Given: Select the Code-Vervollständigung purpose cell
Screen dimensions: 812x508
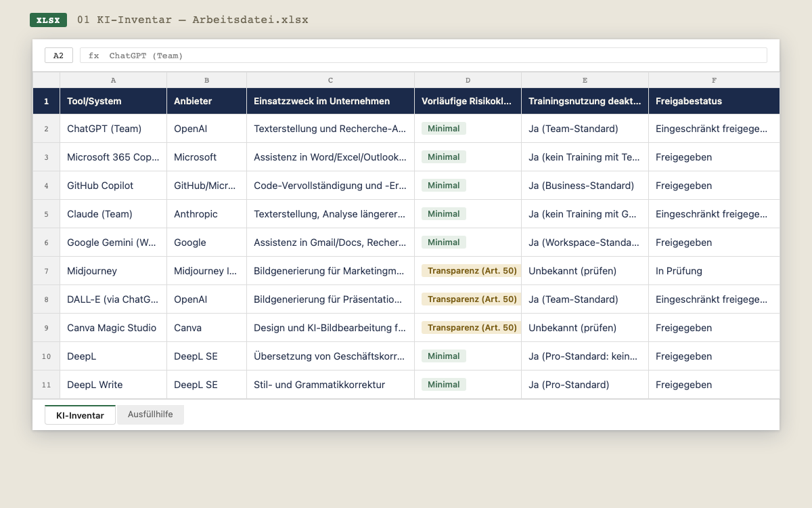Looking at the screenshot, I should [x=330, y=186].
